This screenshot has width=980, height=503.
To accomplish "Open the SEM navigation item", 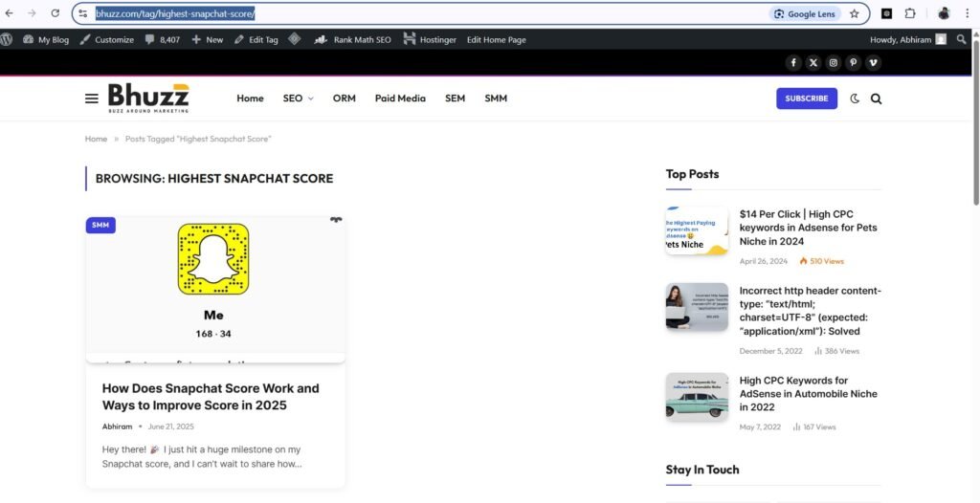I will (x=455, y=98).
